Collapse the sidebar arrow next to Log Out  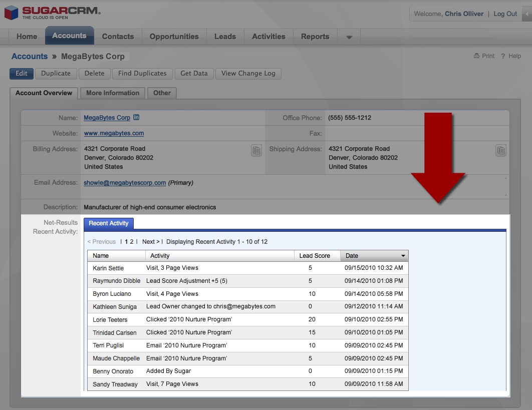point(527,14)
